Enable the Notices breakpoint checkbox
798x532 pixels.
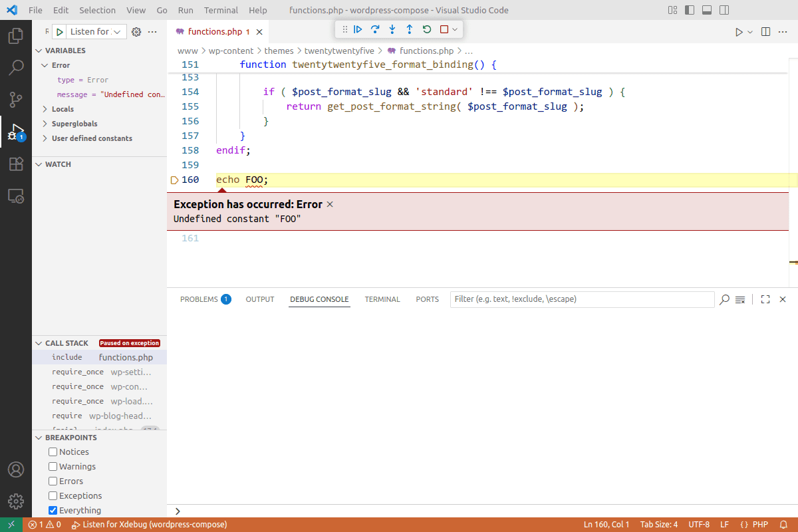(53, 452)
